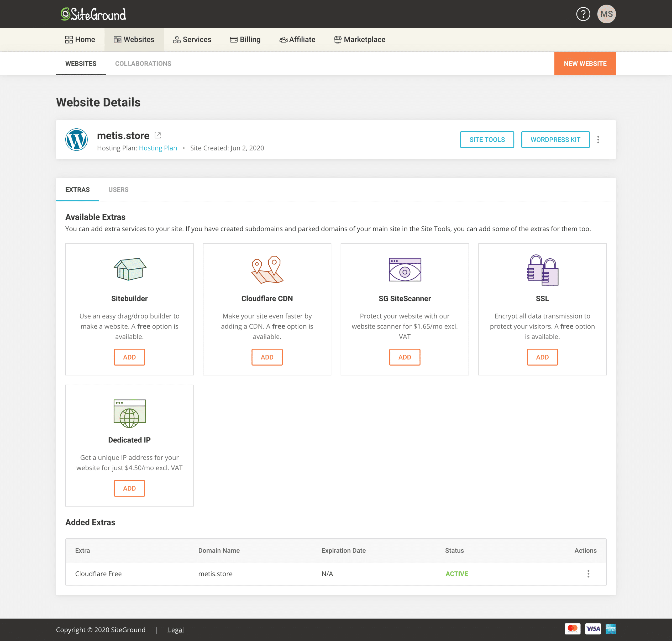Click the Sitebuilder card title
Screen dimensions: 672x641
point(129,298)
